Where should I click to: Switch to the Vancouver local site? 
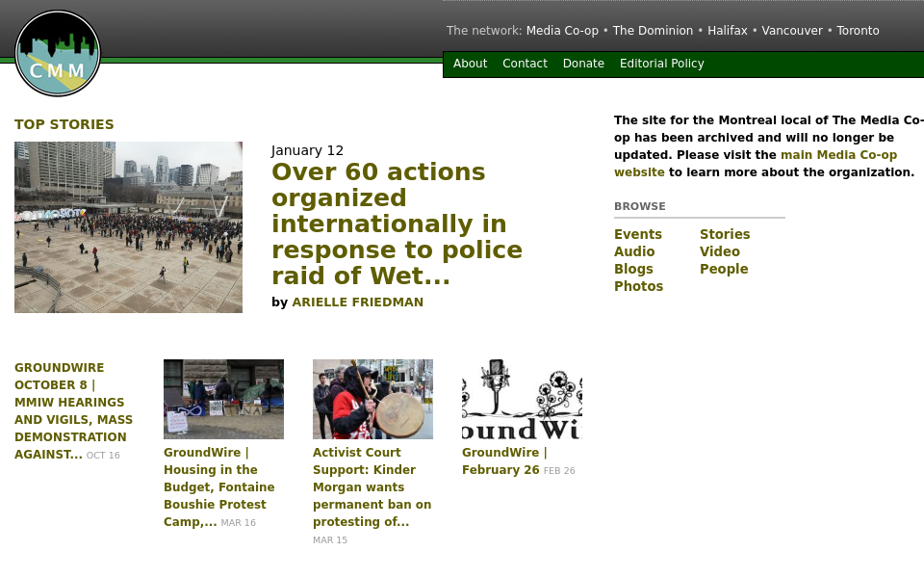pos(792,31)
